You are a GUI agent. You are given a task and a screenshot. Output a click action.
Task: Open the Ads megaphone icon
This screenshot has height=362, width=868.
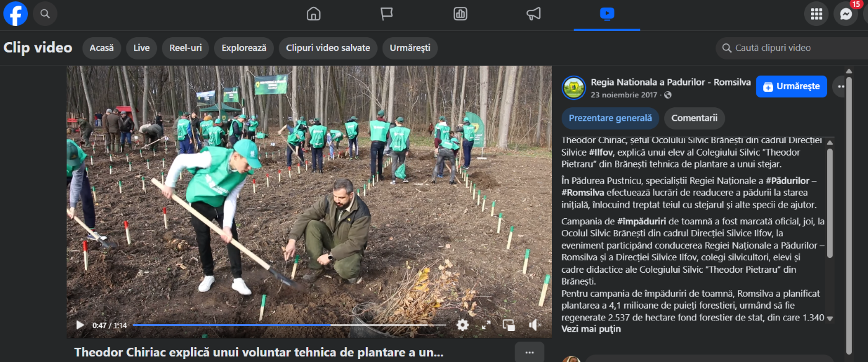coord(533,14)
